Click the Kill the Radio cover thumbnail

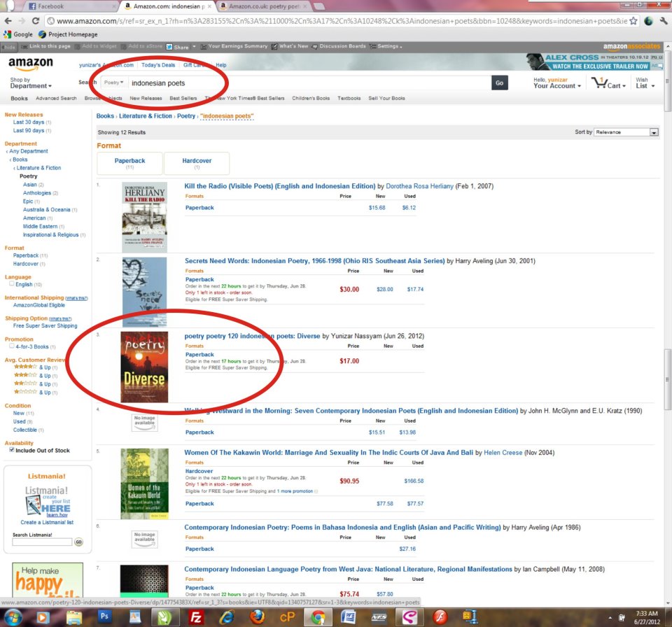click(x=144, y=217)
